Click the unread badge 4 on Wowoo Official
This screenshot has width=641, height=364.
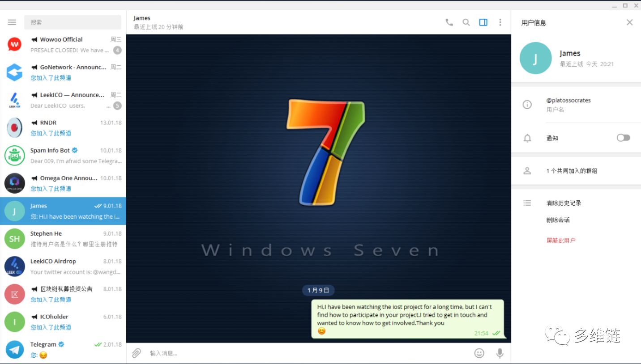(117, 50)
